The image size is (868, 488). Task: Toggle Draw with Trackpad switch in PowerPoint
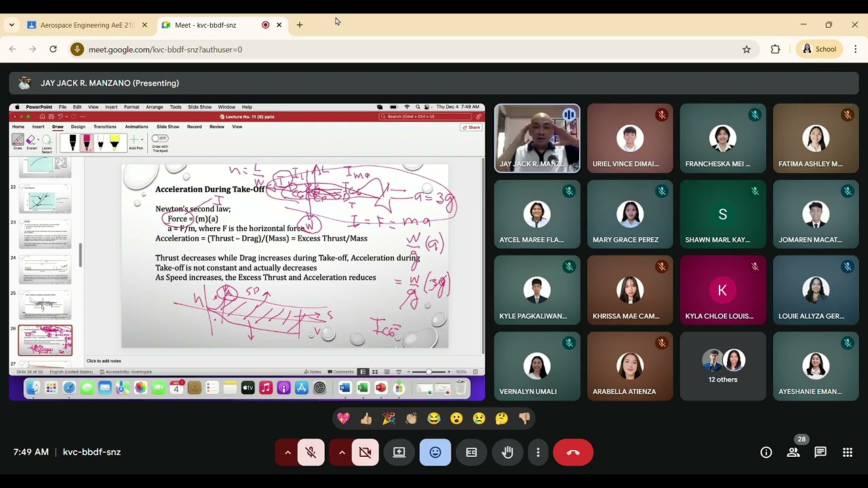click(x=160, y=138)
